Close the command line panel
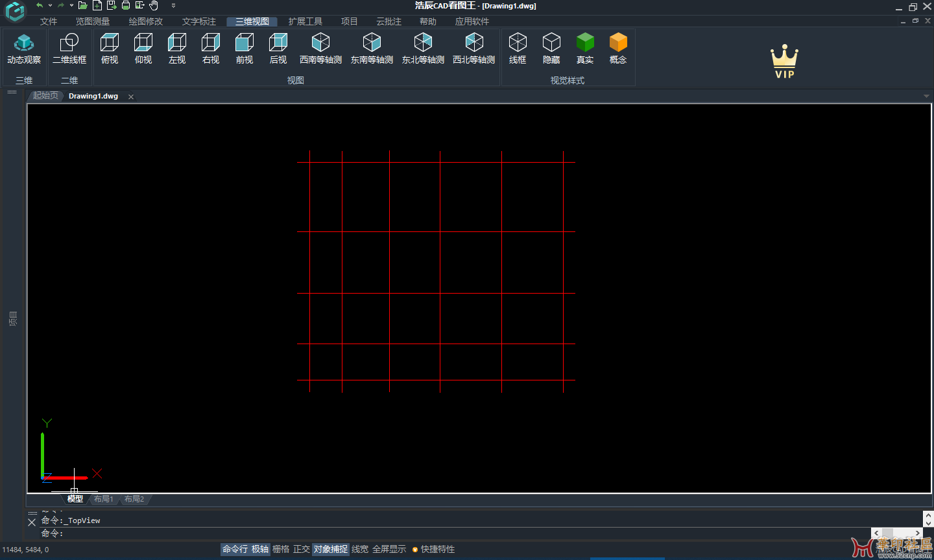The image size is (934, 560). (x=32, y=522)
